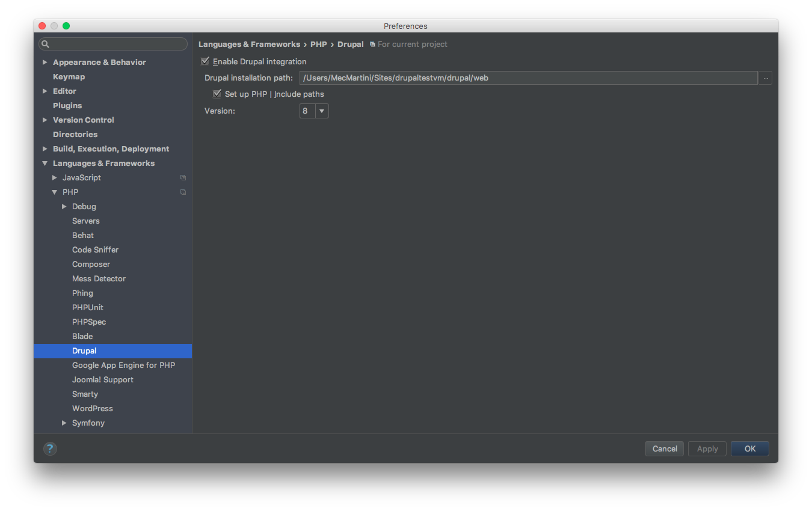Open the WordPress settings page

pyautogui.click(x=93, y=409)
